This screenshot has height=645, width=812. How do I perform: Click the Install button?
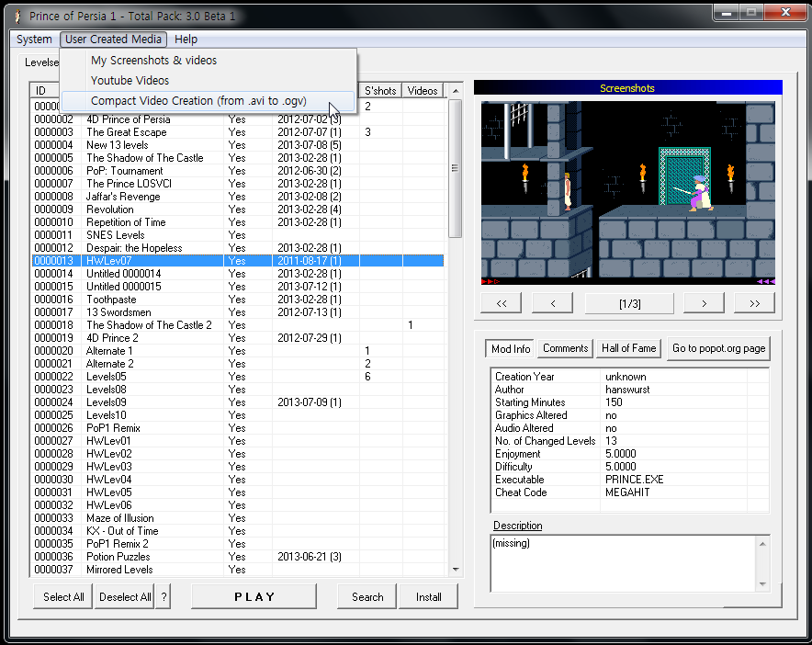point(429,597)
